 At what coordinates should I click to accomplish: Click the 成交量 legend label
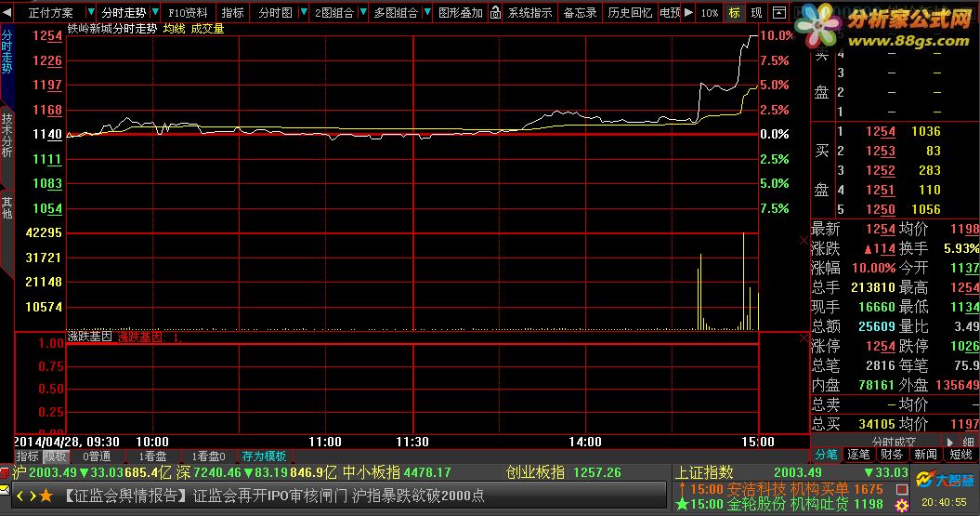click(207, 29)
